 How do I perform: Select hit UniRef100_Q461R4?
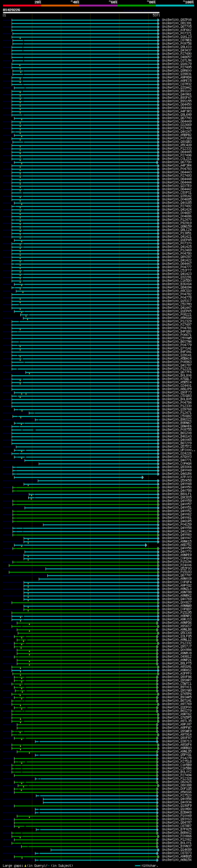[177, 474]
